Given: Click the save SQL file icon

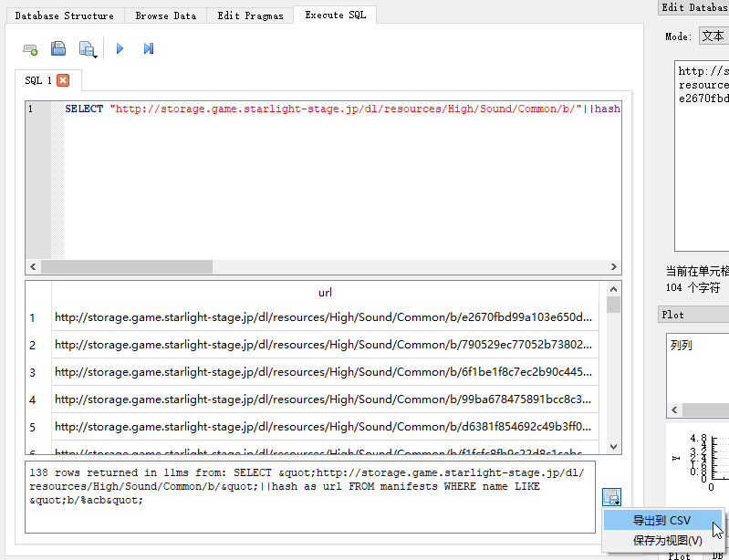Looking at the screenshot, I should point(88,48).
